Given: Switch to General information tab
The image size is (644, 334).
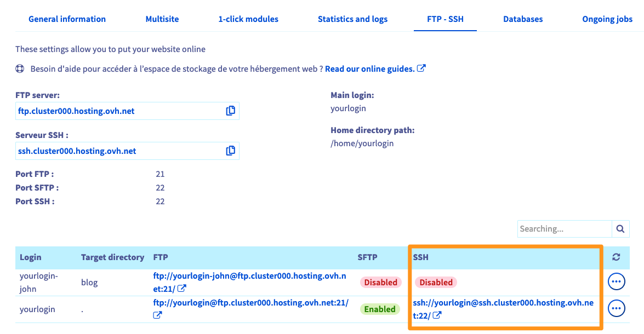Looking at the screenshot, I should (x=67, y=19).
